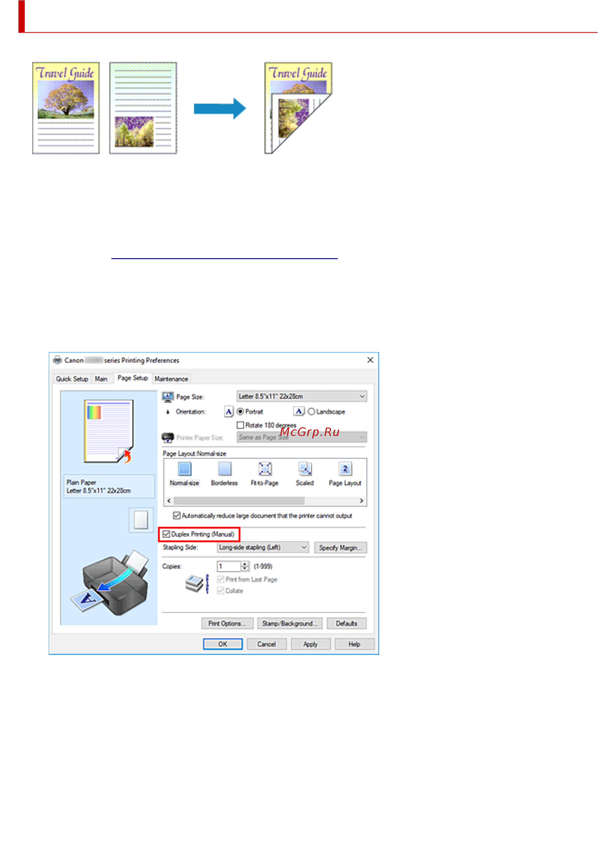Open the Maintenance tab
This screenshot has height=863, width=616.
point(171,379)
